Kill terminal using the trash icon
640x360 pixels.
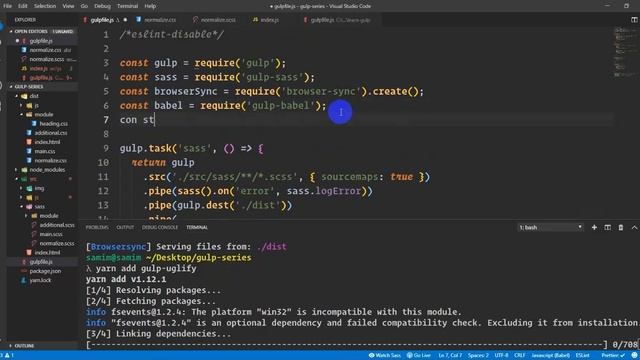click(621, 227)
